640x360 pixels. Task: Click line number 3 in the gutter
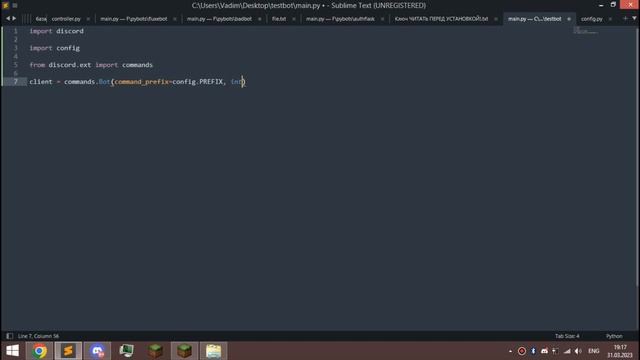[16, 48]
